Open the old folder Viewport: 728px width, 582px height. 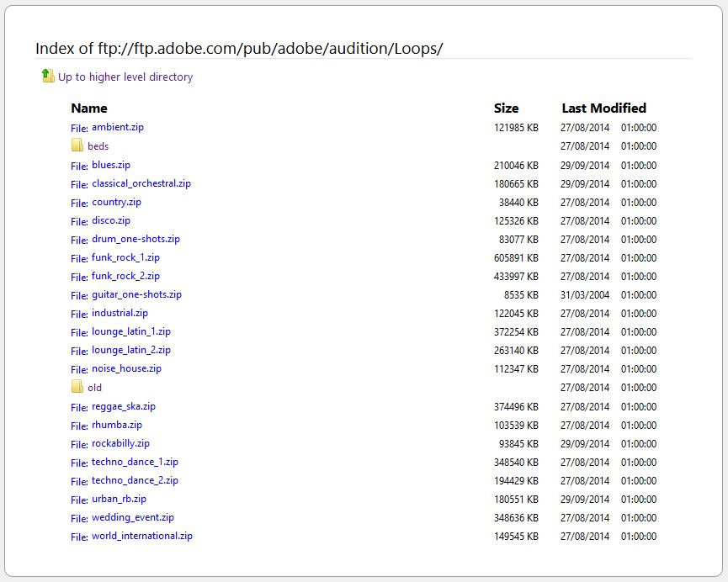point(93,388)
